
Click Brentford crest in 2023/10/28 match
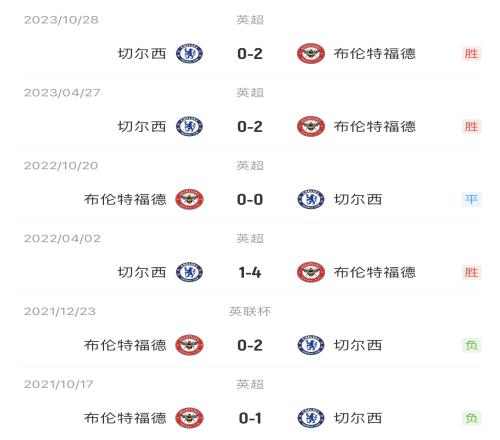(311, 54)
